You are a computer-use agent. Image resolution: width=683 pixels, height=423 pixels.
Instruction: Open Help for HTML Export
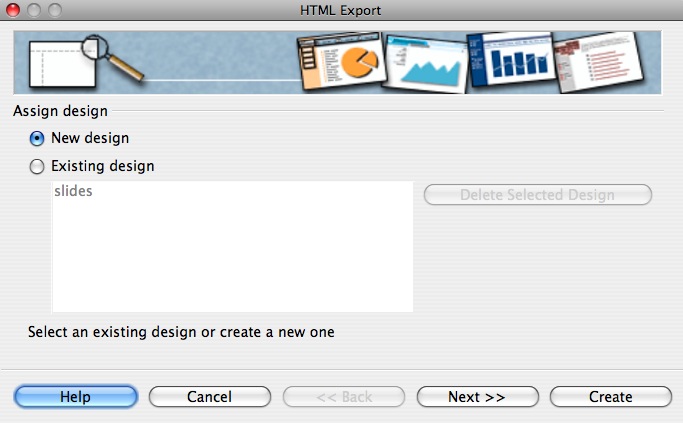(x=75, y=397)
